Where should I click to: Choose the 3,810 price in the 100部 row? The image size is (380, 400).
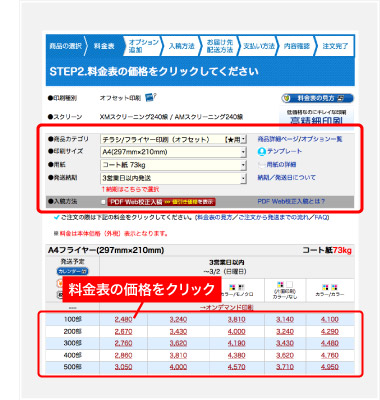[237, 319]
